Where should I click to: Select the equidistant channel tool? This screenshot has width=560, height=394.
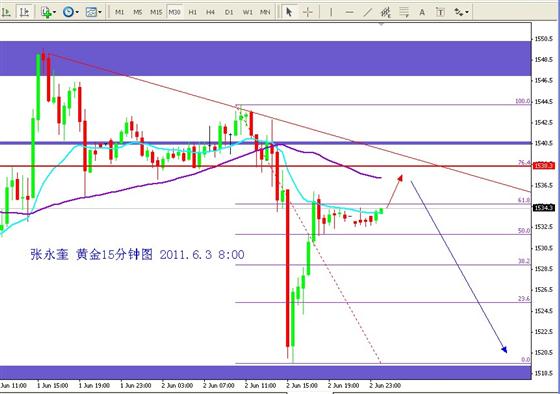[385, 12]
